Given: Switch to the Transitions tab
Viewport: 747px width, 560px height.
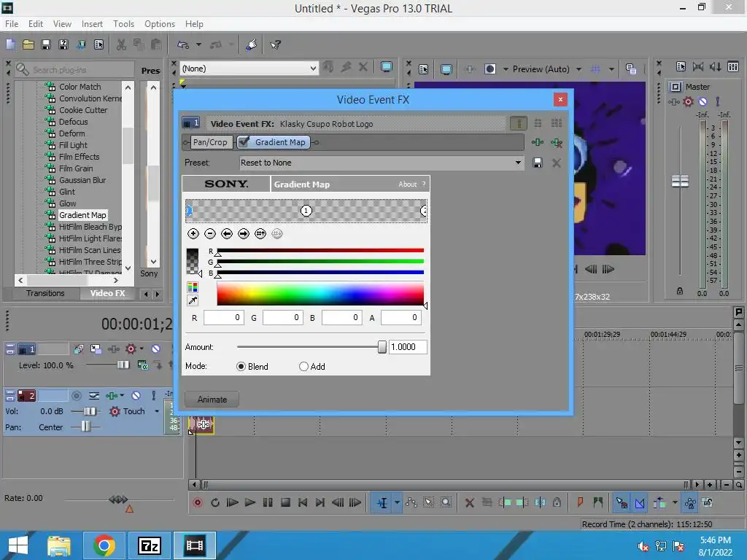Looking at the screenshot, I should [44, 293].
